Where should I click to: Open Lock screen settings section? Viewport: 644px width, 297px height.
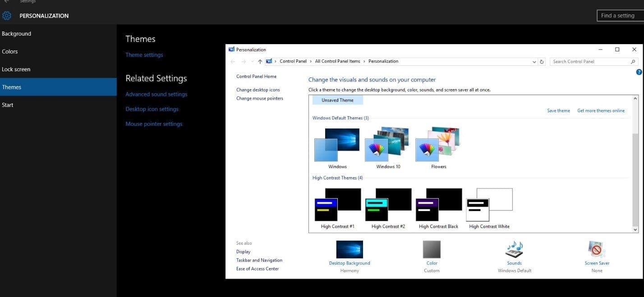tap(58, 69)
